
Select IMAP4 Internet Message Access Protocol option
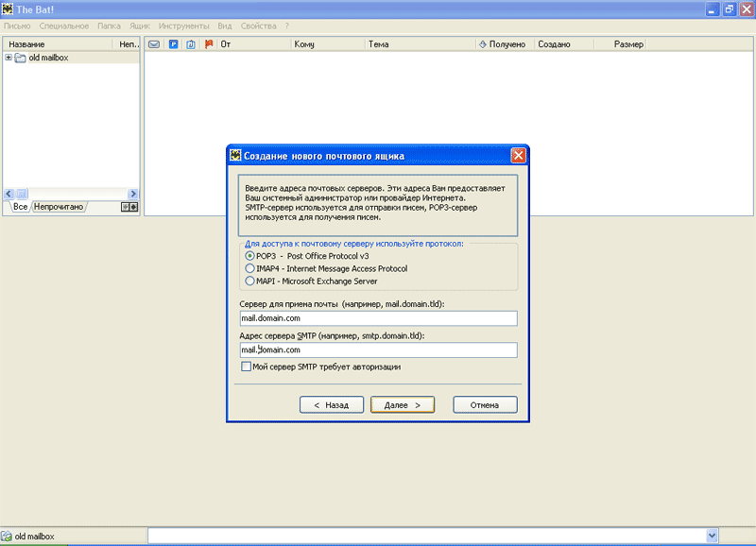point(249,268)
